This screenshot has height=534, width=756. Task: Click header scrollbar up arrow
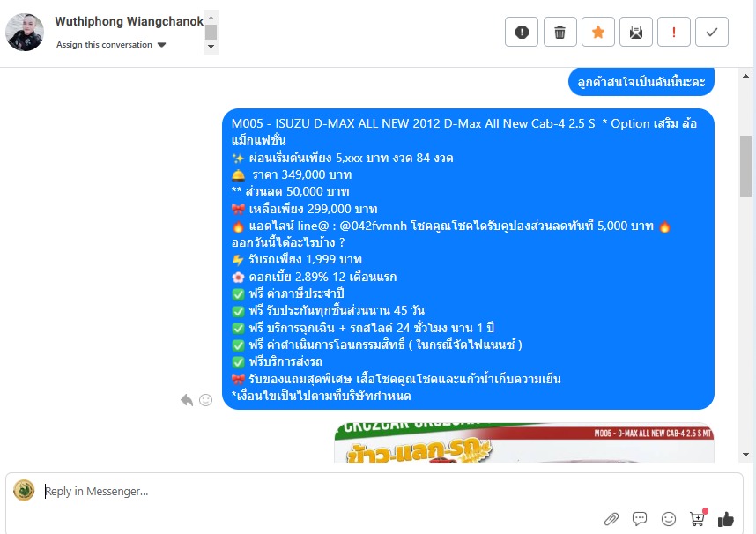[211, 17]
